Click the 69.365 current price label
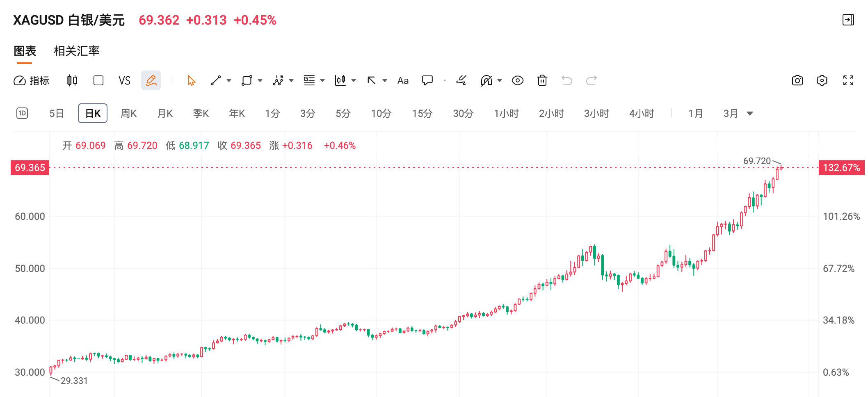Viewport: 868px width, 397px height. pos(30,168)
